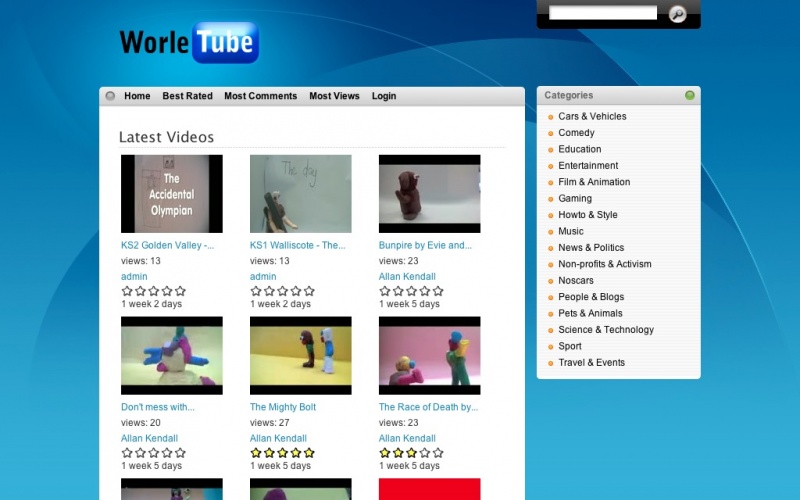Open the People & Blogs category
This screenshot has width=800, height=500.
(591, 297)
